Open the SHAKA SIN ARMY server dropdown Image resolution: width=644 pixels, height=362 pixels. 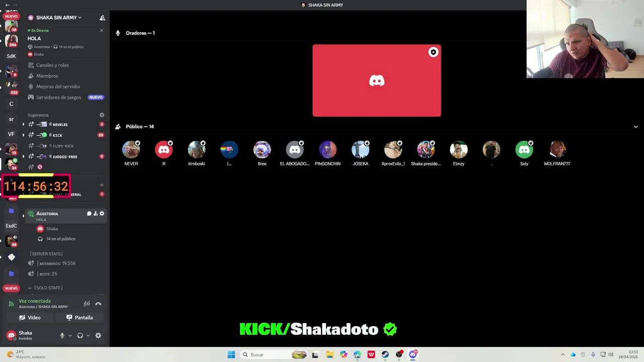coord(55,18)
